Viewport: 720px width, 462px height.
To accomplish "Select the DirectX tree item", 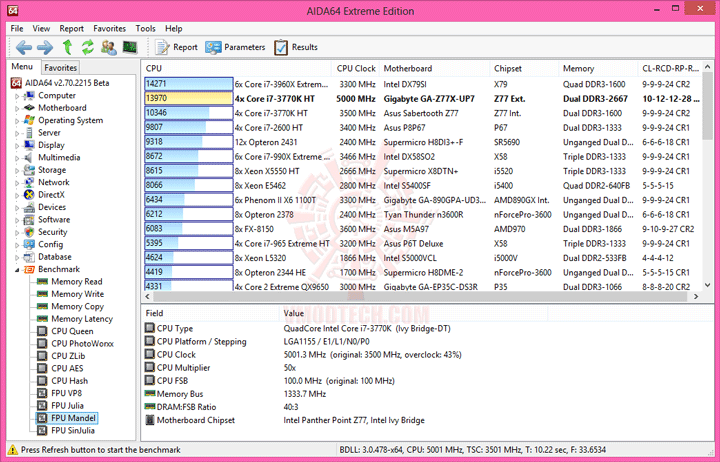I will (x=45, y=195).
